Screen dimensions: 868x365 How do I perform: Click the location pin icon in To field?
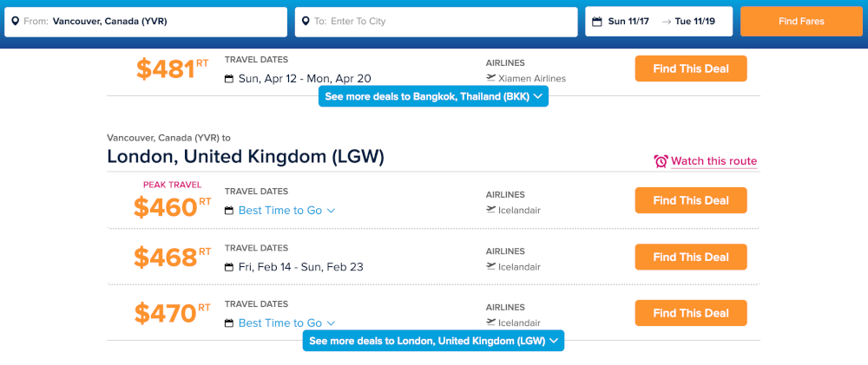(305, 22)
